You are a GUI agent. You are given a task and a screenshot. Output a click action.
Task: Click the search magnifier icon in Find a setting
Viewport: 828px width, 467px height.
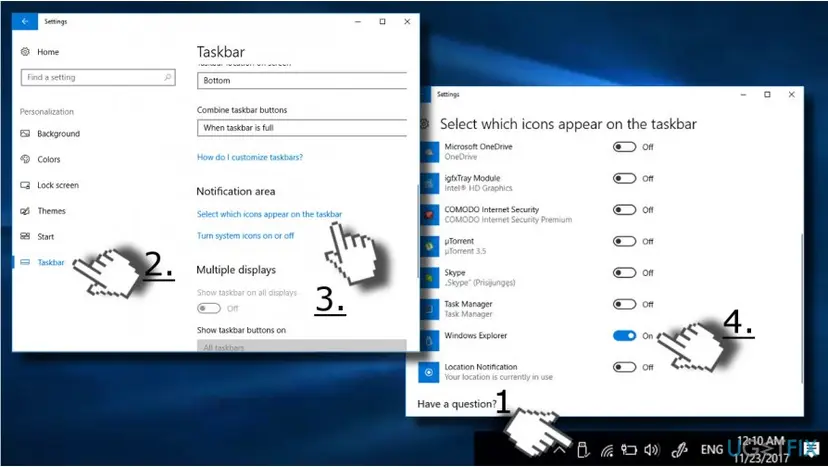point(167,77)
